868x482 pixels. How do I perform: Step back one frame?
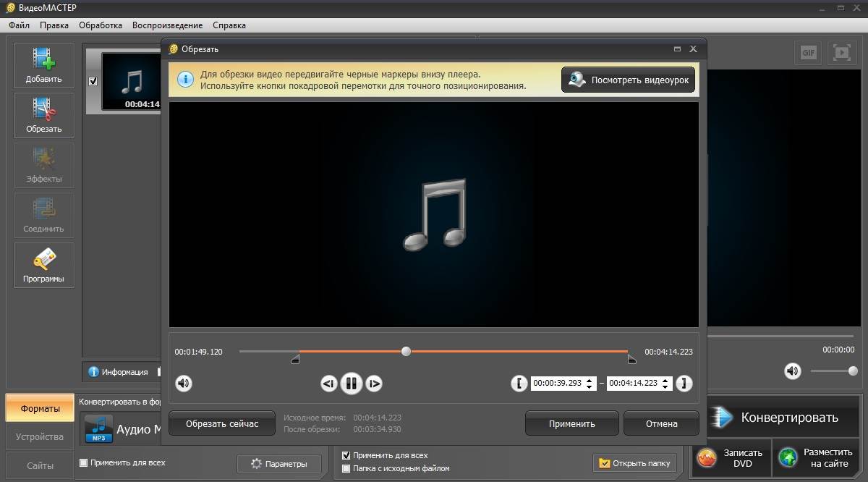click(329, 384)
